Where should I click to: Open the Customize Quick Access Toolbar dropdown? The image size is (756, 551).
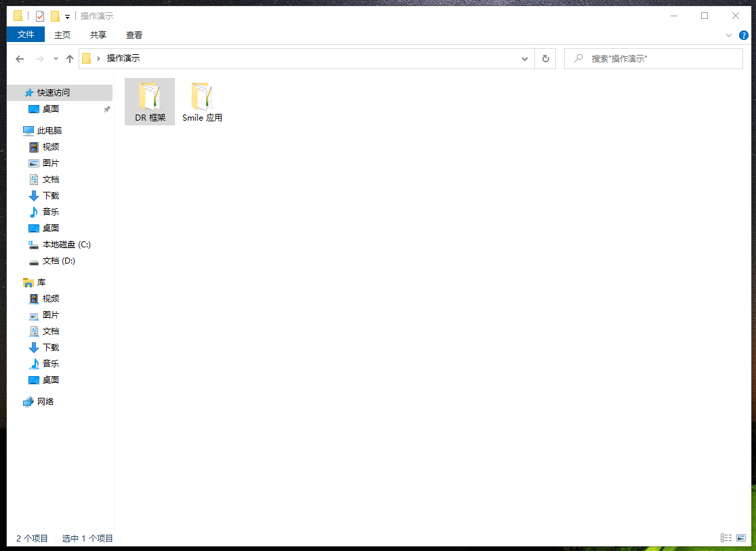tap(68, 16)
